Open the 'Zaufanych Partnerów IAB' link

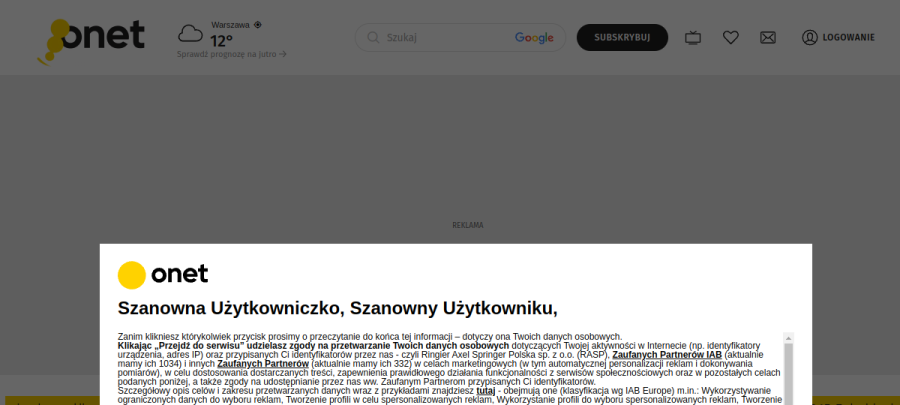click(667, 355)
